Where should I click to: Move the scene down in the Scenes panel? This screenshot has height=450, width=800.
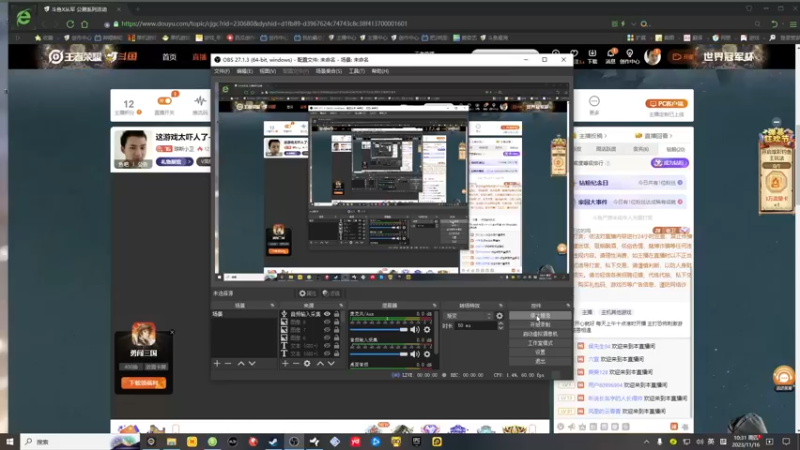[x=252, y=363]
